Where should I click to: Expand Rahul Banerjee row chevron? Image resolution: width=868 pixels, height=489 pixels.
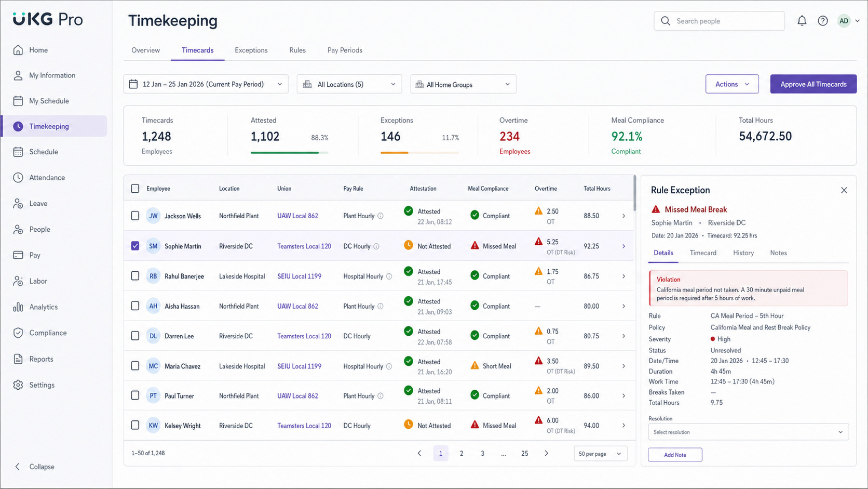(624, 276)
